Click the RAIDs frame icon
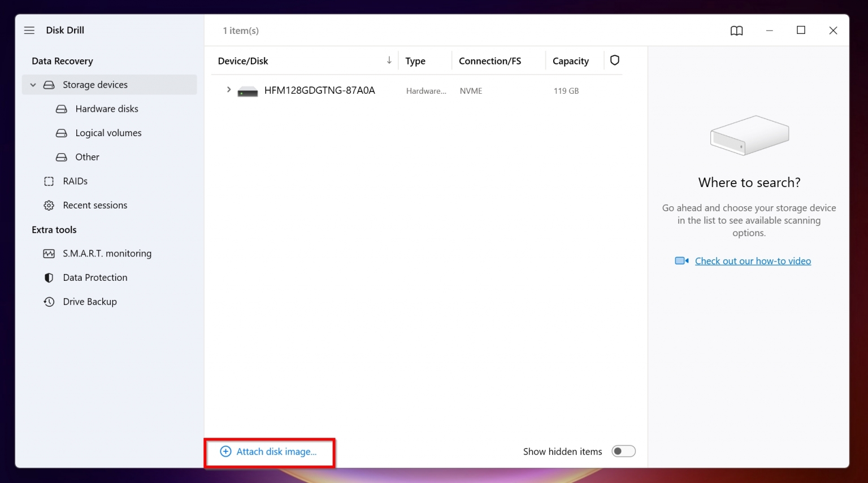This screenshot has width=868, height=483. pyautogui.click(x=49, y=181)
